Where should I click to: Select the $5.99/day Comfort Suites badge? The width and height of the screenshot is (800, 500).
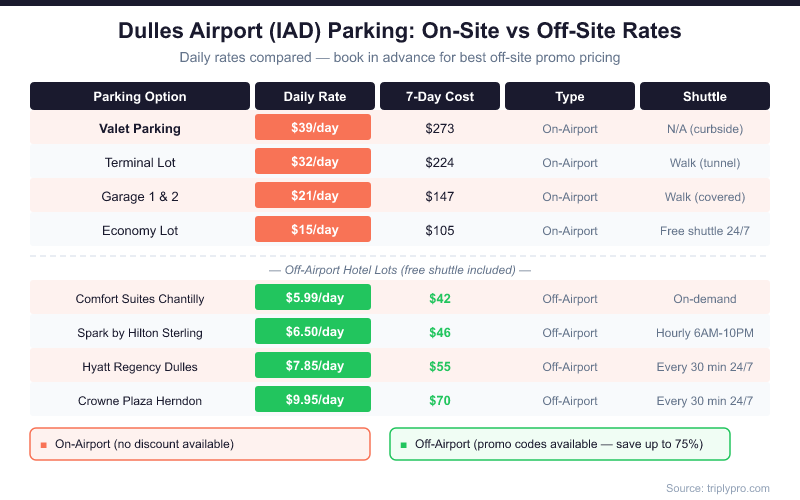(x=313, y=298)
